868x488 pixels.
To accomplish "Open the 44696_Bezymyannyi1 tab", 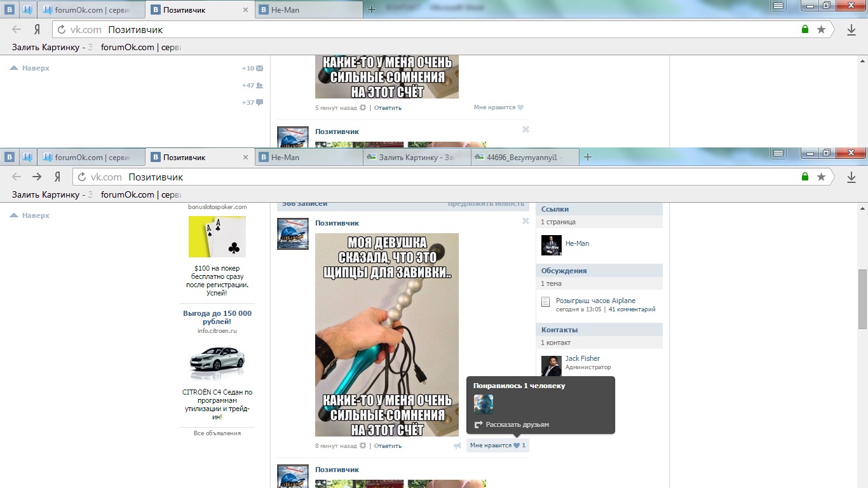I will point(524,157).
